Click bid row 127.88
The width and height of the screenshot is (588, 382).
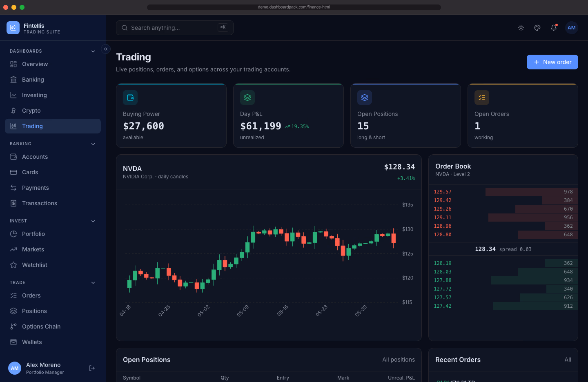[x=503, y=280]
